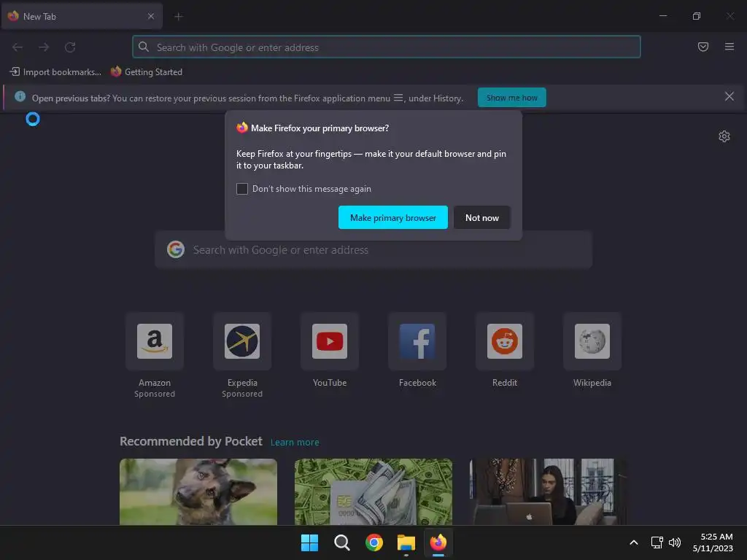Focus the page Google search box
This screenshot has height=560, width=747.
(x=373, y=250)
